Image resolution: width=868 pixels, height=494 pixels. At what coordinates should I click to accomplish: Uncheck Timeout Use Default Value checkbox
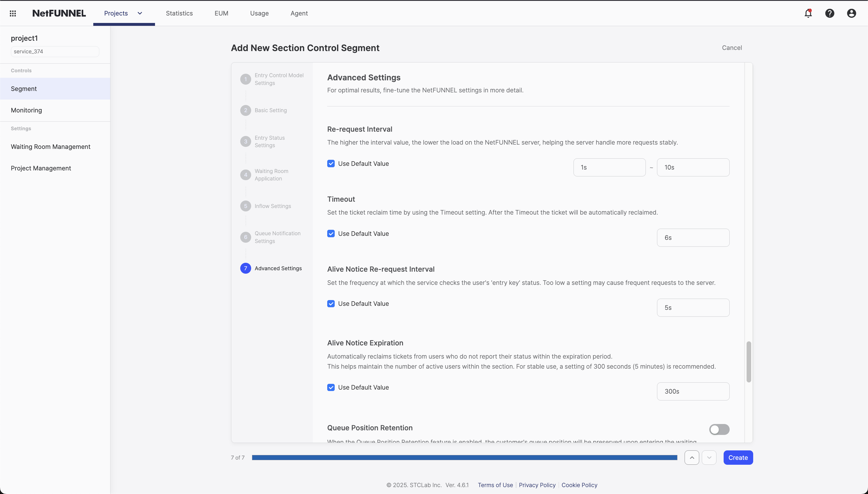pos(331,234)
